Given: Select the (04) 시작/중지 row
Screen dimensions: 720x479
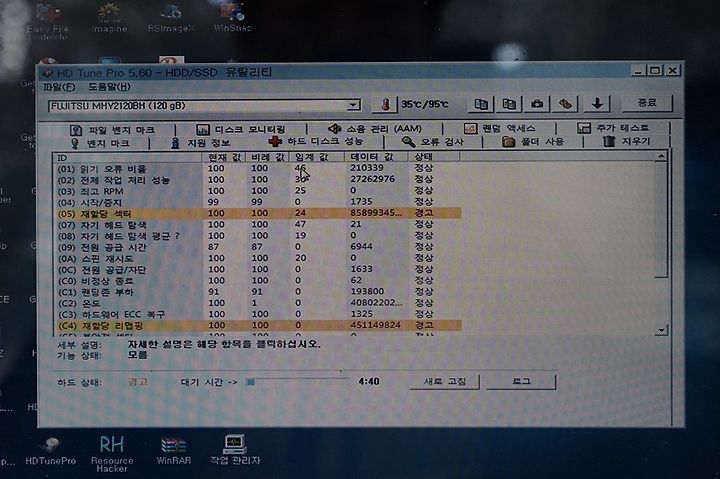Looking at the screenshot, I should point(257,202).
